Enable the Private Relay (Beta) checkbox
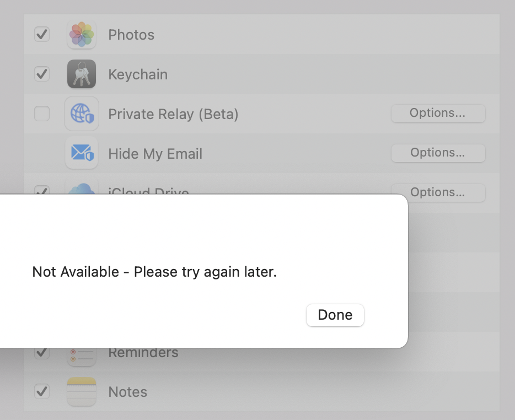Screen dimensions: 515x420 tap(42, 114)
